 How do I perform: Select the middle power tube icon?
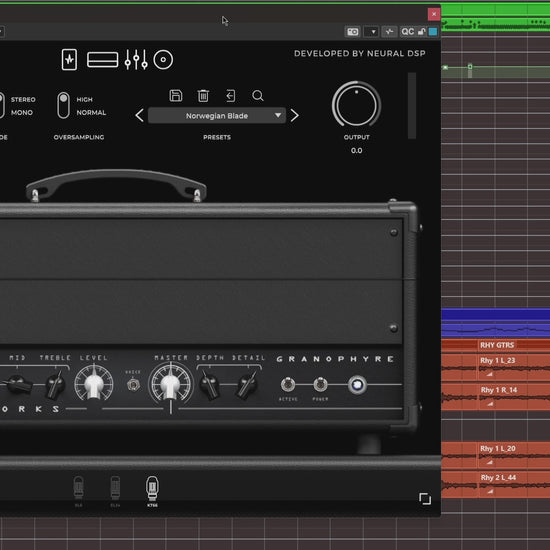[x=115, y=490]
